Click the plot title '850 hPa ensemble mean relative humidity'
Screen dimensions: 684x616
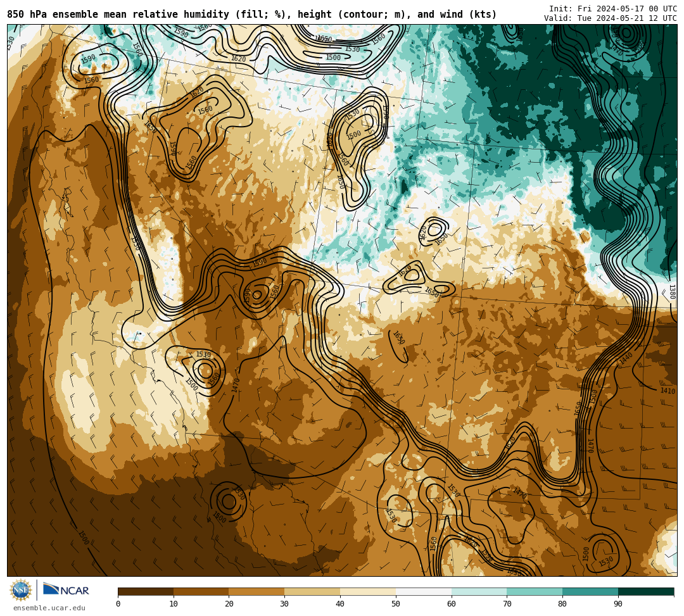coord(118,15)
